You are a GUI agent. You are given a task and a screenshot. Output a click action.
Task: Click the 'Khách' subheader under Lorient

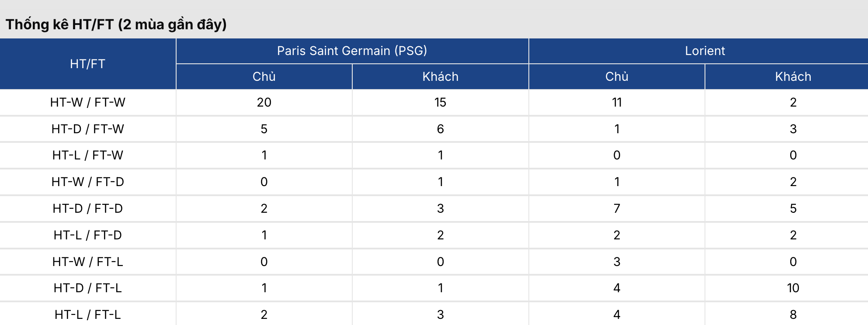[x=793, y=76]
